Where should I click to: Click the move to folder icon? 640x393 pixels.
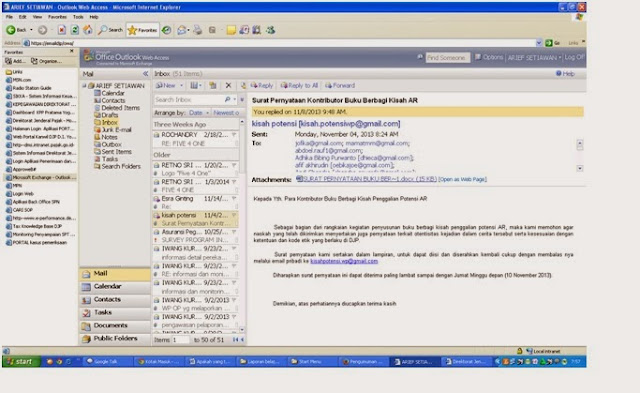click(213, 86)
